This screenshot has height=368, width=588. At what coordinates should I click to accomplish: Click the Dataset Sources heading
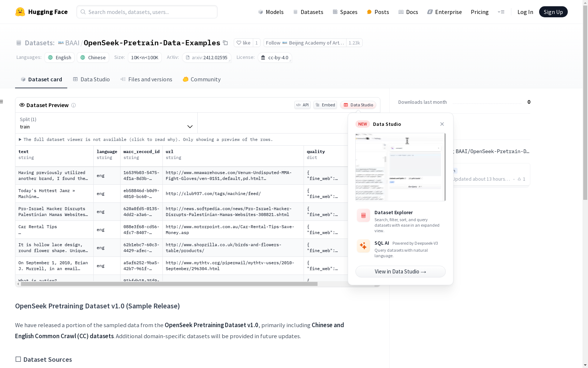[x=43, y=360]
